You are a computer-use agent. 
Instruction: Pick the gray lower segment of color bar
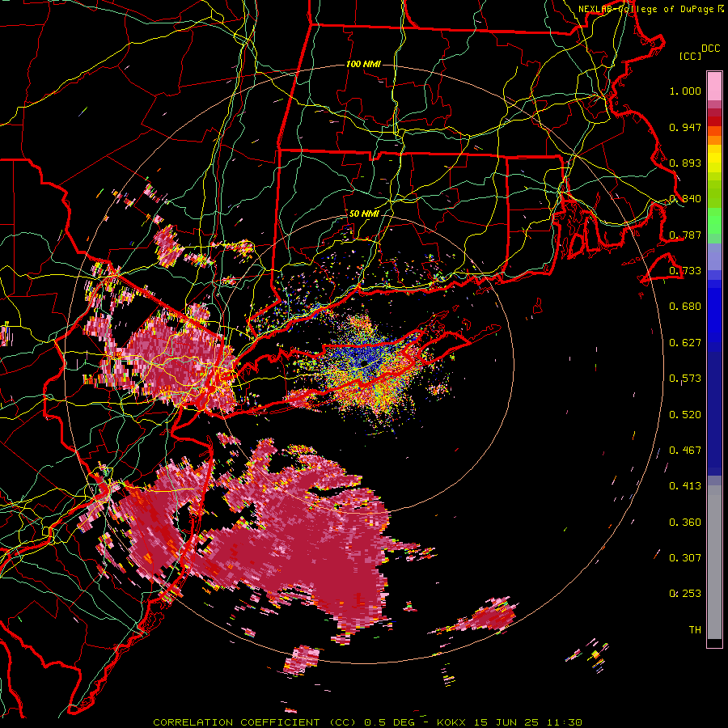(714, 562)
